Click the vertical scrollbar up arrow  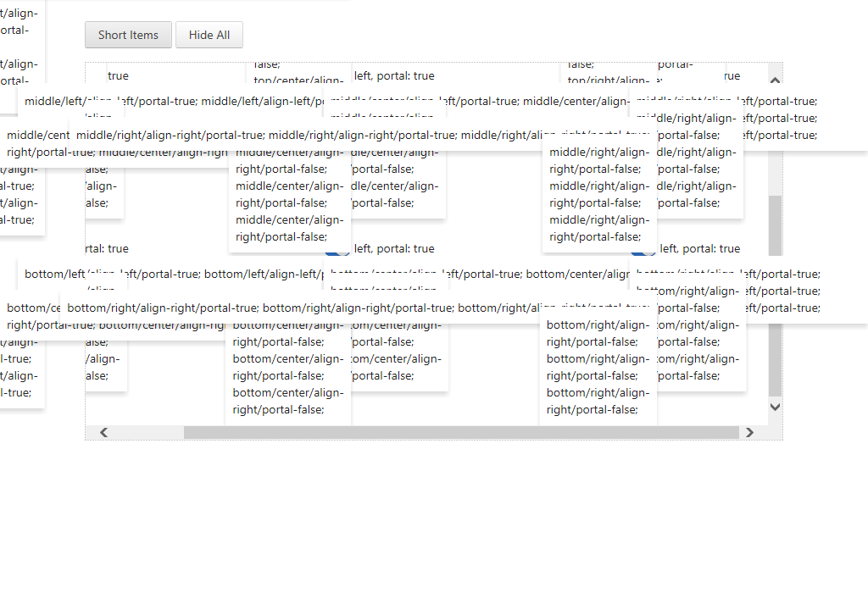coord(775,80)
